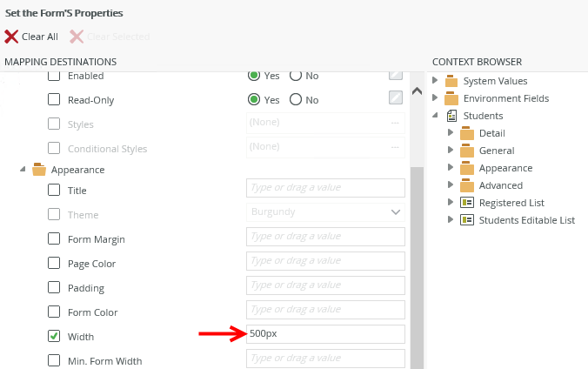588x369 pixels.
Task: Click the Clear All button label
Action: pyautogui.click(x=40, y=37)
